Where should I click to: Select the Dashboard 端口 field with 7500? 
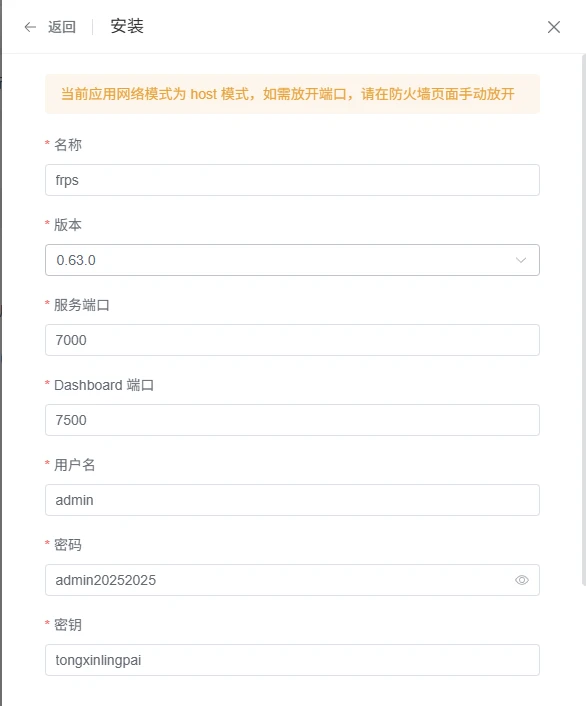pos(292,420)
